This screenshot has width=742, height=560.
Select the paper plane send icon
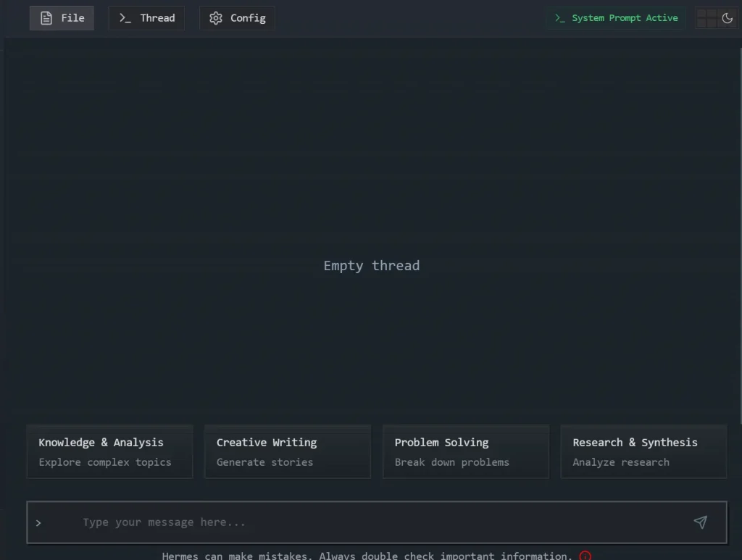point(701,522)
